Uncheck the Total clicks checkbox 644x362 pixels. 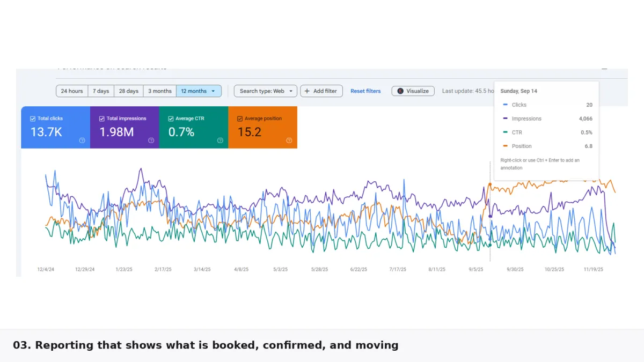33,119
